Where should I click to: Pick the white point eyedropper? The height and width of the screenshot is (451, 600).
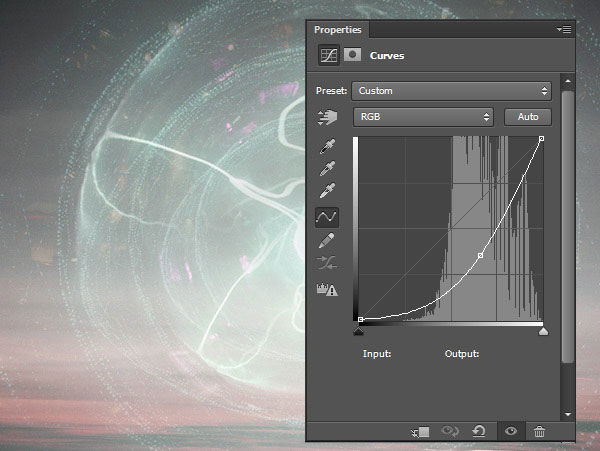tap(327, 191)
